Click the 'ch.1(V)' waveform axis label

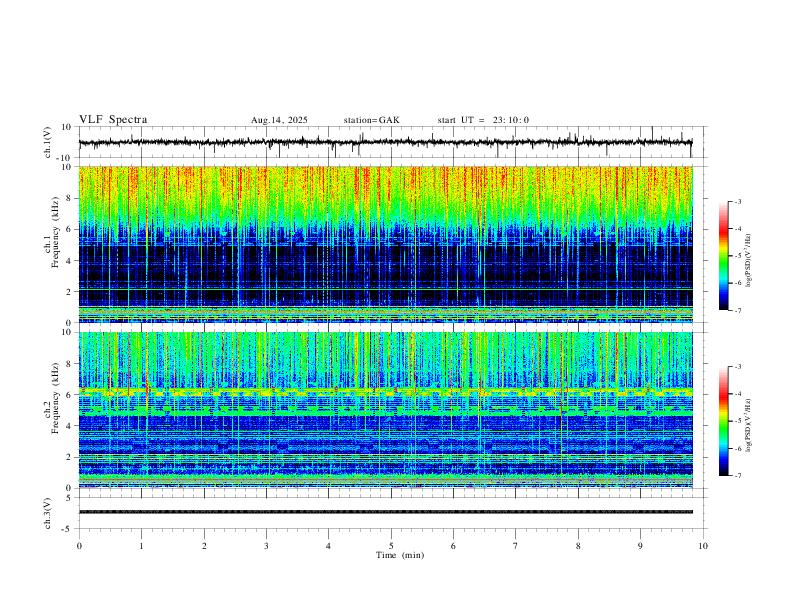click(48, 142)
